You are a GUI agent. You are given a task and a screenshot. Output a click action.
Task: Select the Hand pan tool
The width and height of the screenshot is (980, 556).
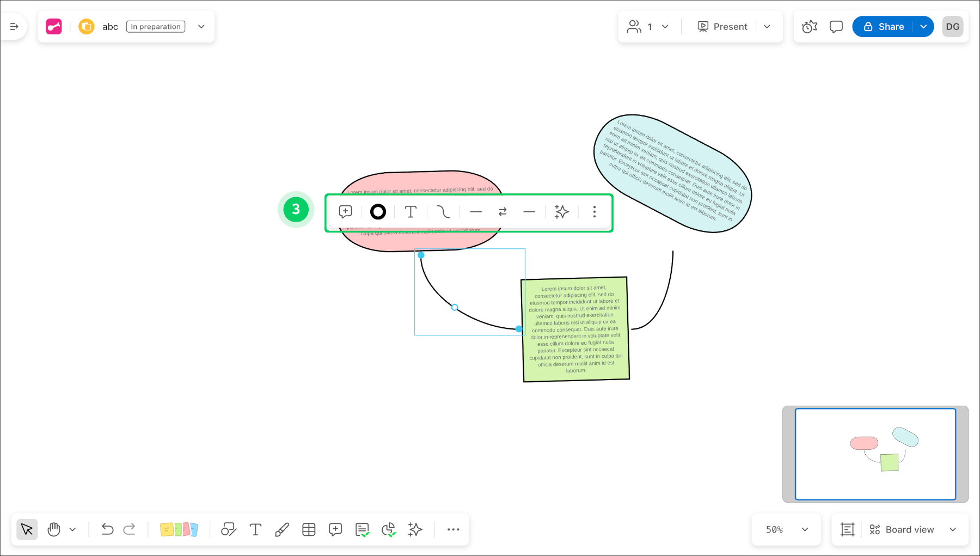click(x=53, y=529)
